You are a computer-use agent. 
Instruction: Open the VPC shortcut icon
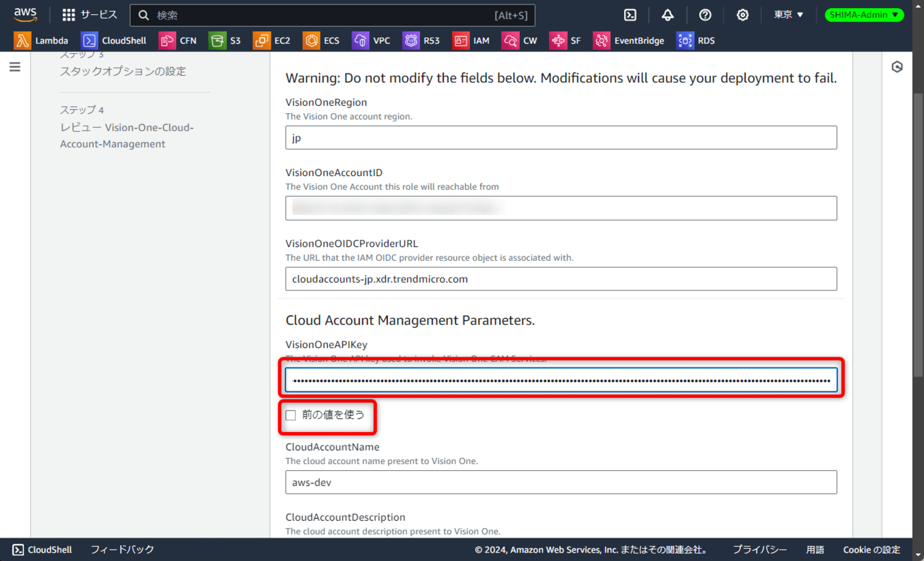coord(360,41)
